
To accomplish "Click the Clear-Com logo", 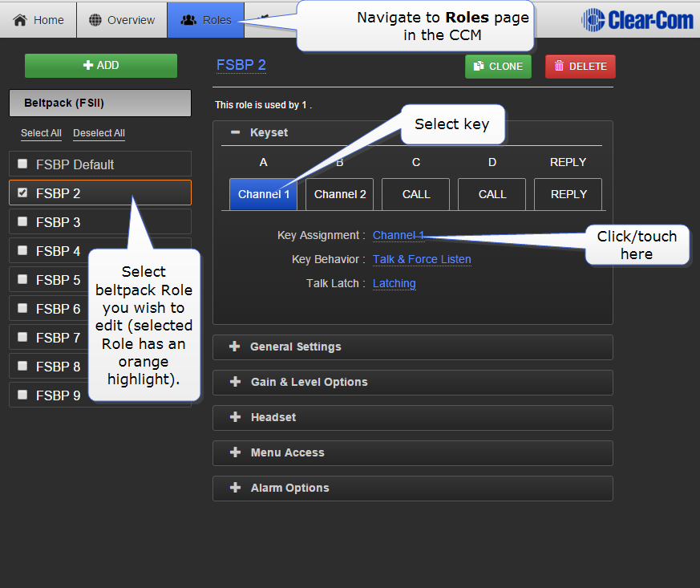I will [637, 20].
